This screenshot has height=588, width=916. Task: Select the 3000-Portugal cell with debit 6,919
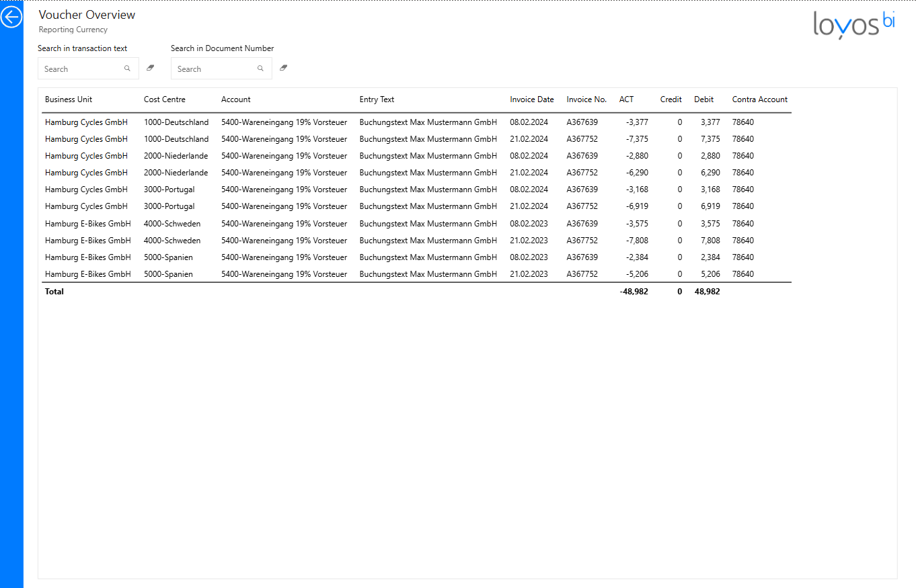tap(169, 206)
